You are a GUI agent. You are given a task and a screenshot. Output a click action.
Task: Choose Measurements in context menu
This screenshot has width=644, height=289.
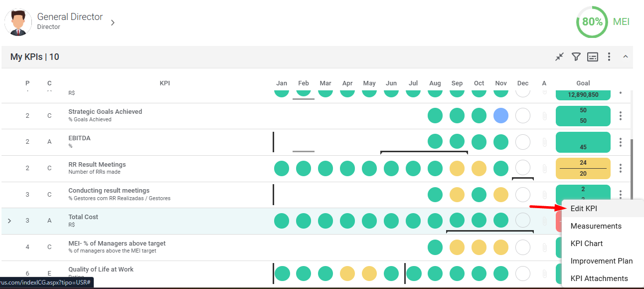pos(596,226)
